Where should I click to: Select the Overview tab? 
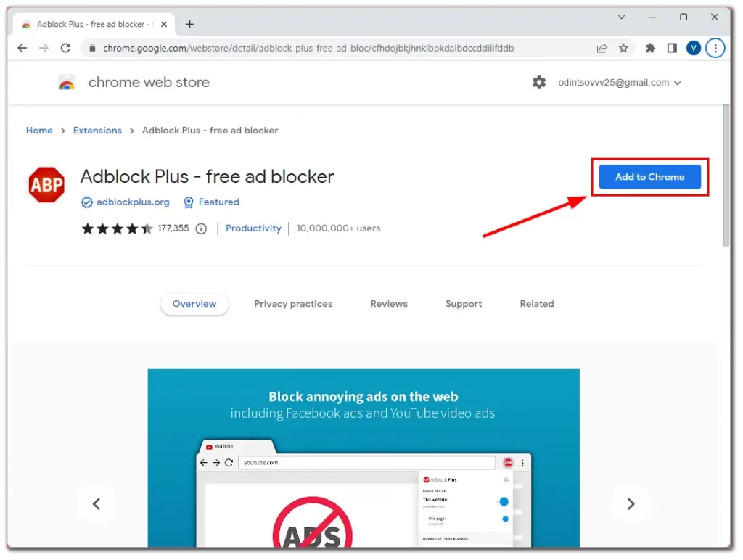point(194,304)
